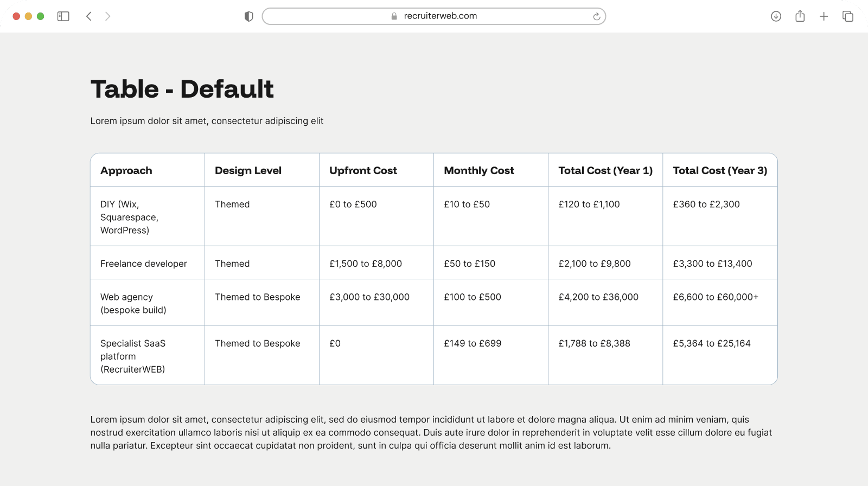This screenshot has width=868, height=486.
Task: Click "Themed" in the DIY row
Action: coord(232,204)
